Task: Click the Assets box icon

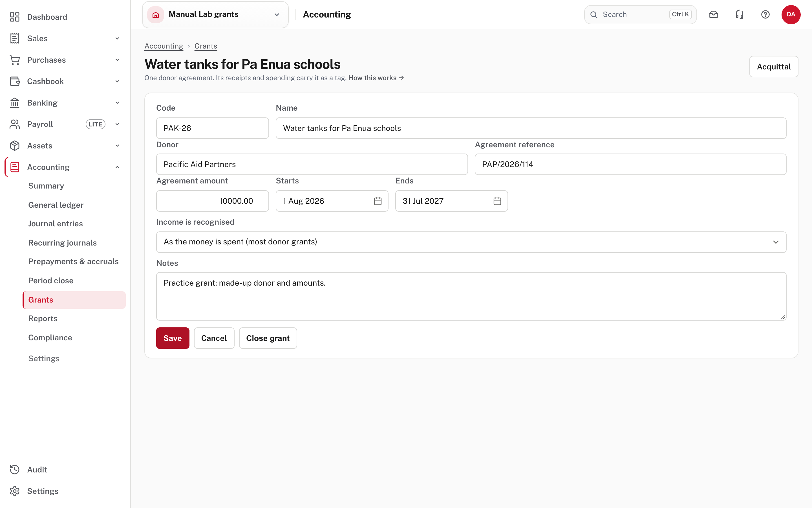Action: tap(14, 146)
